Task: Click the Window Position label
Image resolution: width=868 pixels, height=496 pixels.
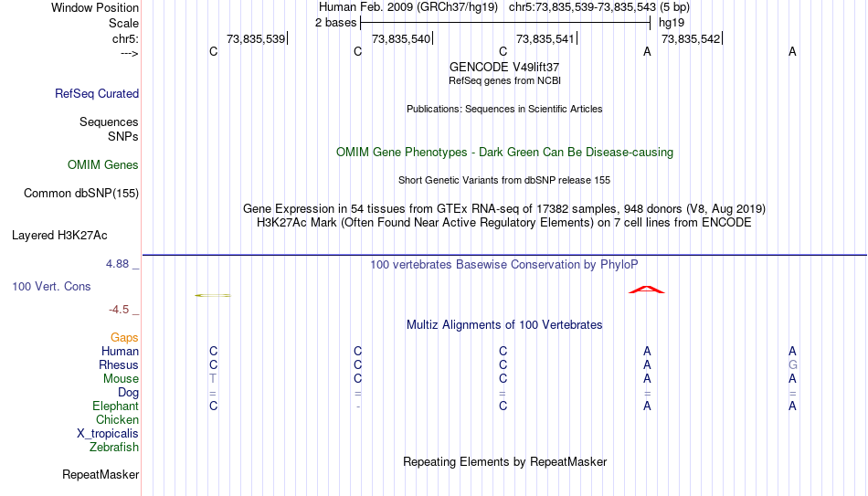Action: click(95, 7)
